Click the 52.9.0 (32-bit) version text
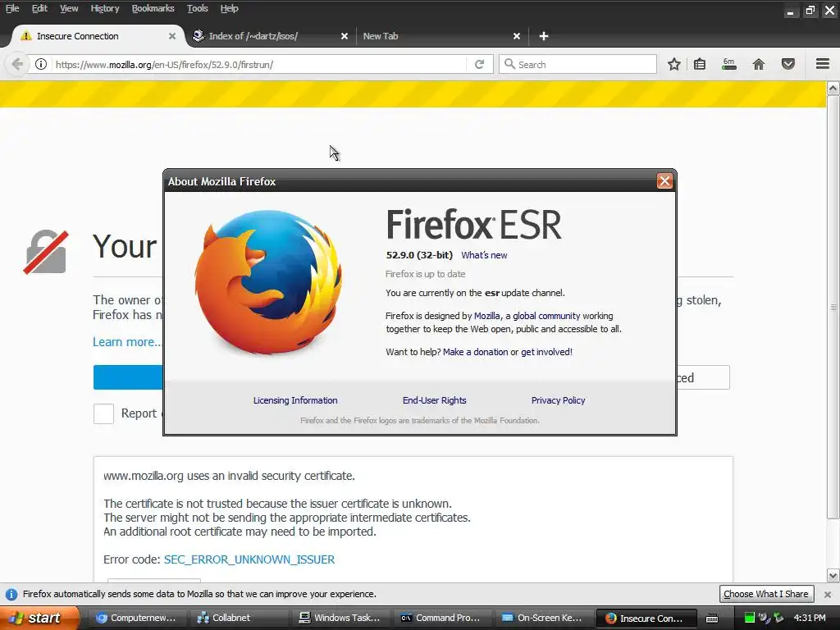Screen dimensions: 840x630 click(x=419, y=255)
